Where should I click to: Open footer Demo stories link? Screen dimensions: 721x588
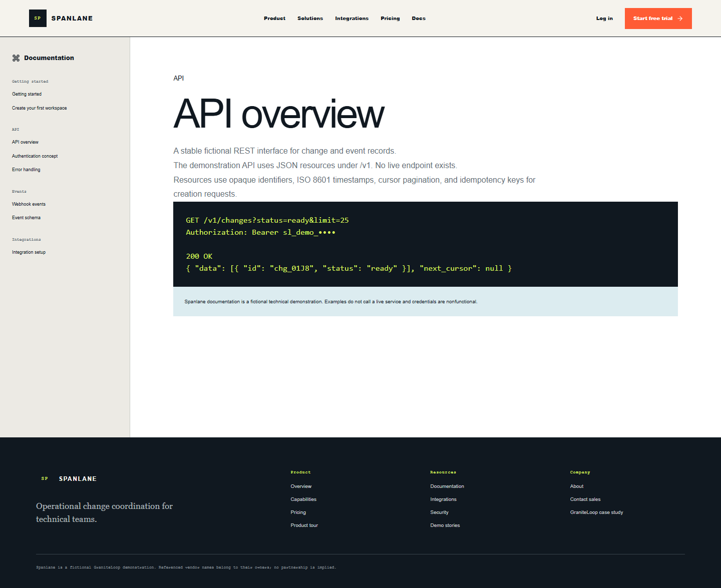pos(445,525)
